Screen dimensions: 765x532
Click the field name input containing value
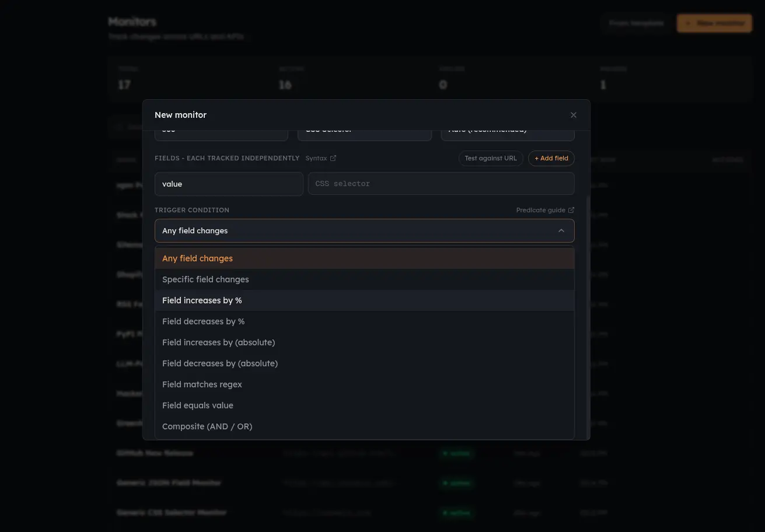229,184
